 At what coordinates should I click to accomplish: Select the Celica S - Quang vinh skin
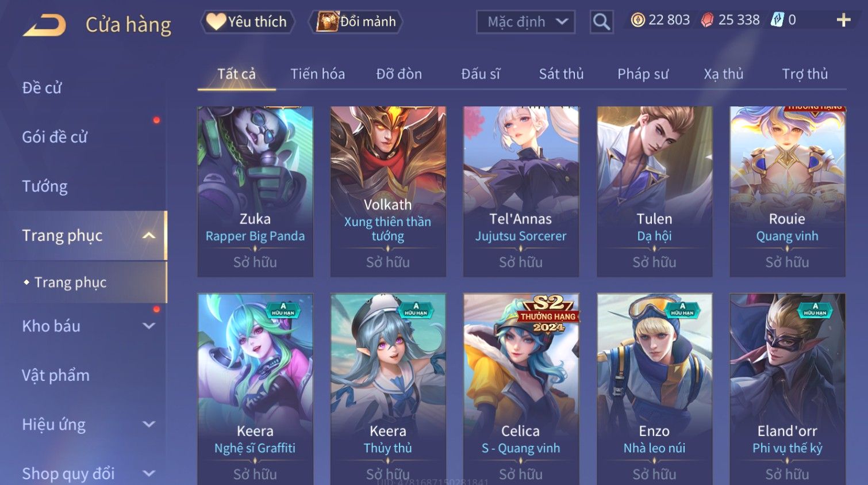[x=521, y=389]
